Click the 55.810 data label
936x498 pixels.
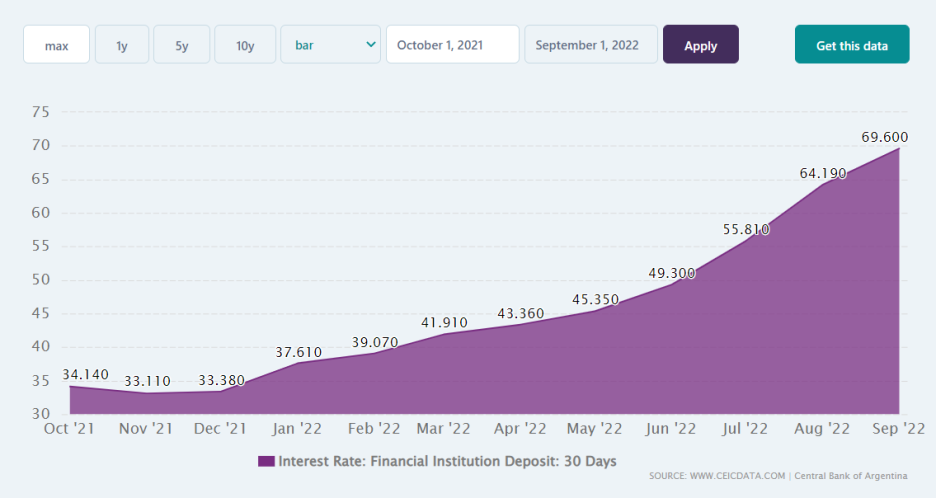(746, 229)
